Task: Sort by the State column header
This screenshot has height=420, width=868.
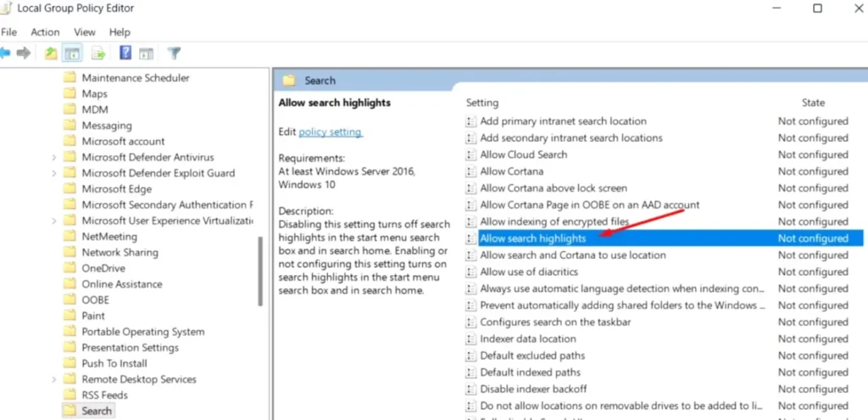Action: pyautogui.click(x=813, y=103)
